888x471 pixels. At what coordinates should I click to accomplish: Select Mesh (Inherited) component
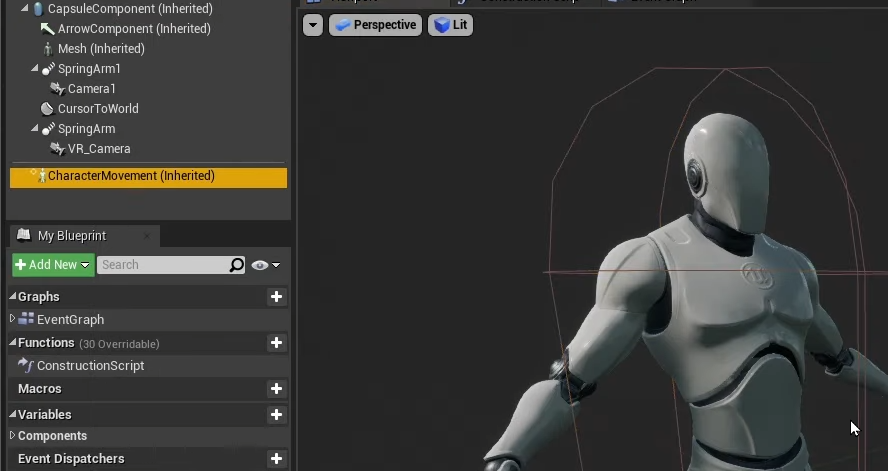tap(101, 49)
